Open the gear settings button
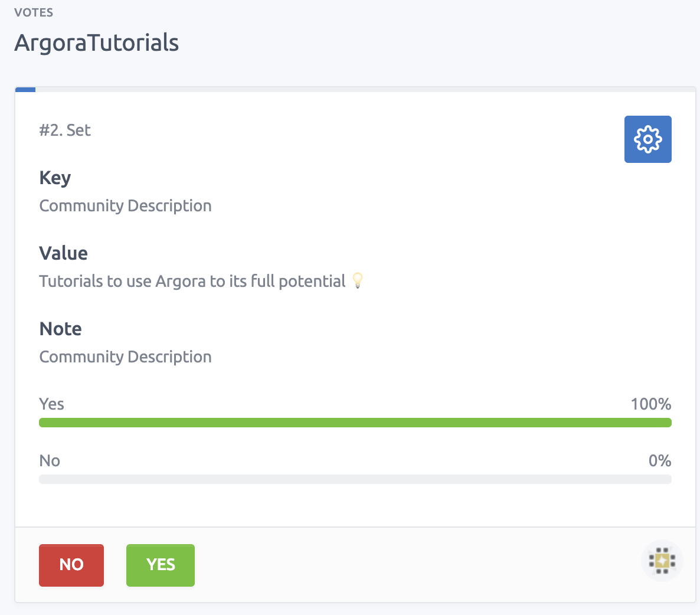Screen dimensions: 700x615 [647, 139]
